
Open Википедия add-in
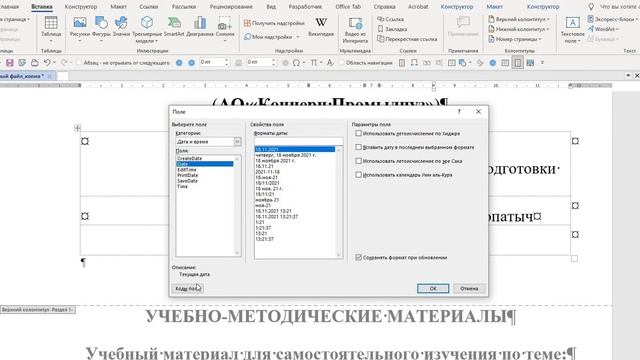click(321, 23)
